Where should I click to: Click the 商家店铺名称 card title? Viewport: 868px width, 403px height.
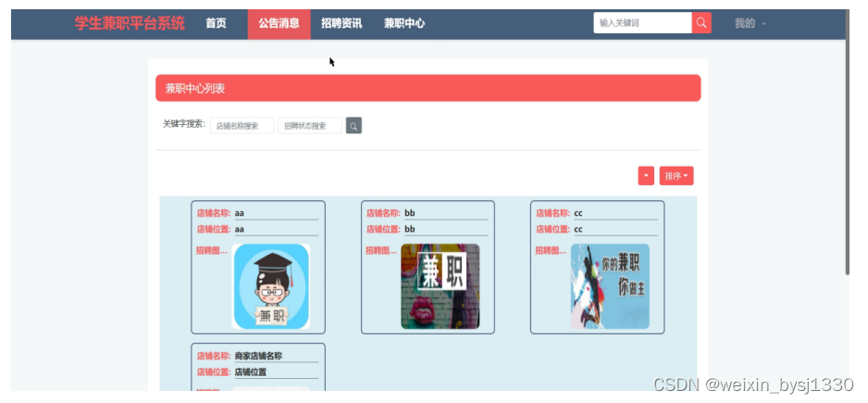pos(258,356)
